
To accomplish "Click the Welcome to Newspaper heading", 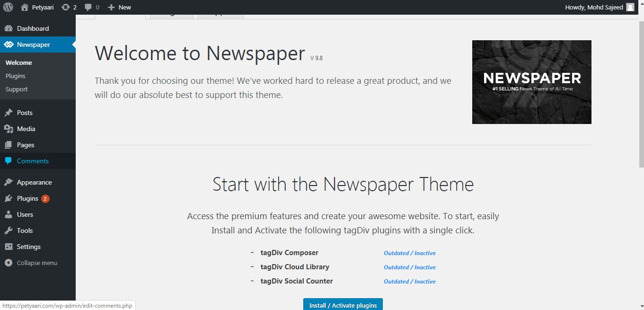I will (200, 53).
